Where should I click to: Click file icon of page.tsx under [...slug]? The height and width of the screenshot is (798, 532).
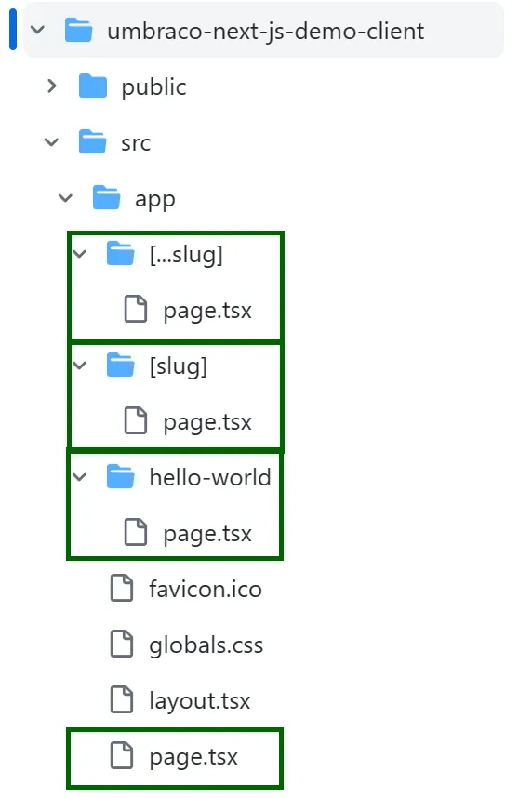(x=136, y=309)
